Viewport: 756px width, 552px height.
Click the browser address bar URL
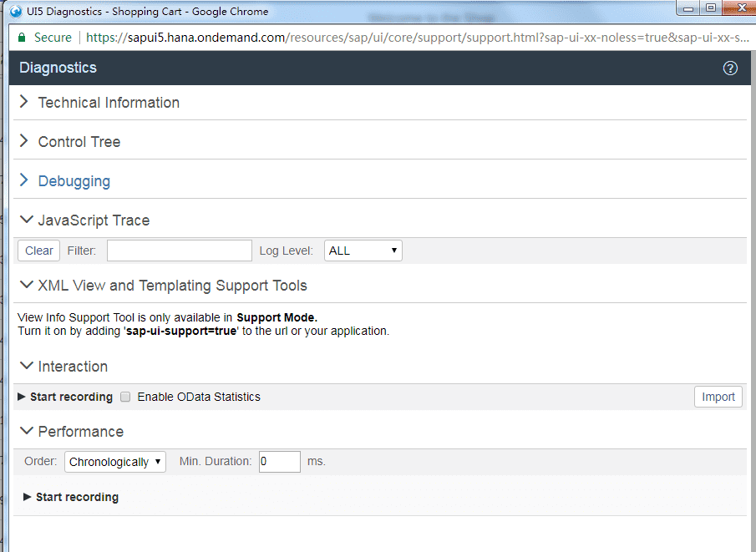tap(418, 38)
